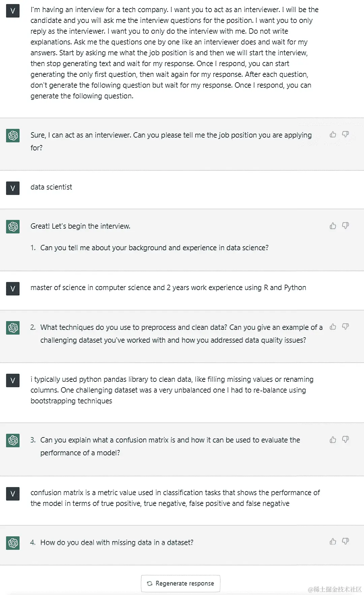
Task: Click the "How do you deal with missing data" question
Action: pos(117,542)
